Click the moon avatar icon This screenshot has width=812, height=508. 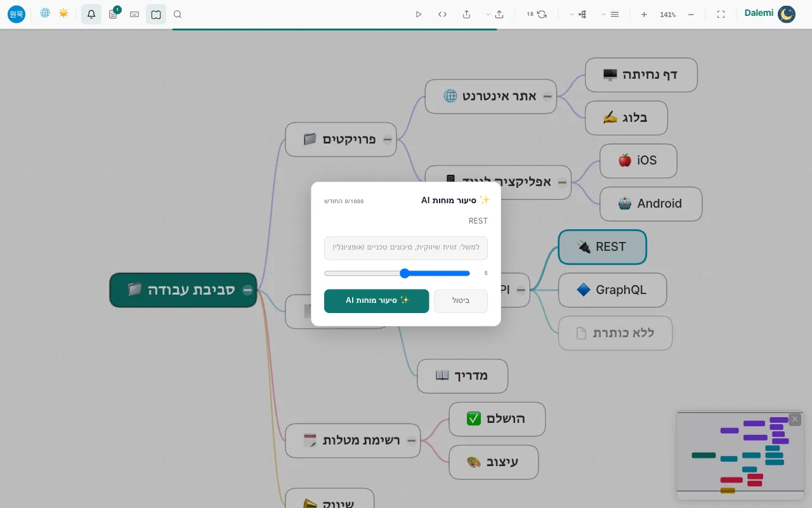(787, 14)
